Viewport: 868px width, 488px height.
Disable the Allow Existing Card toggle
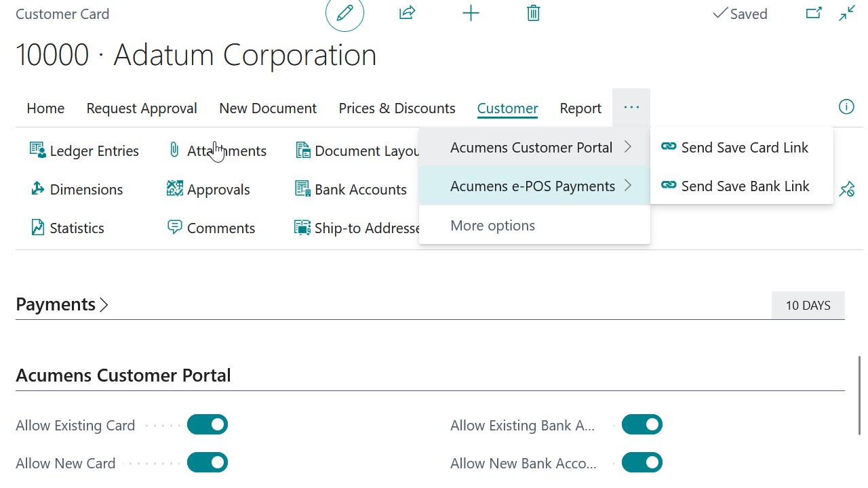(207, 424)
